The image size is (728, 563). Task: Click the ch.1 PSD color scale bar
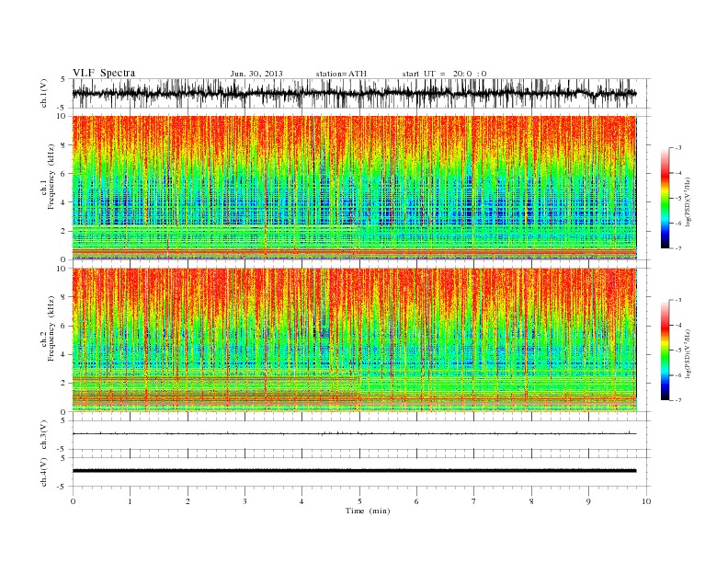665,198
